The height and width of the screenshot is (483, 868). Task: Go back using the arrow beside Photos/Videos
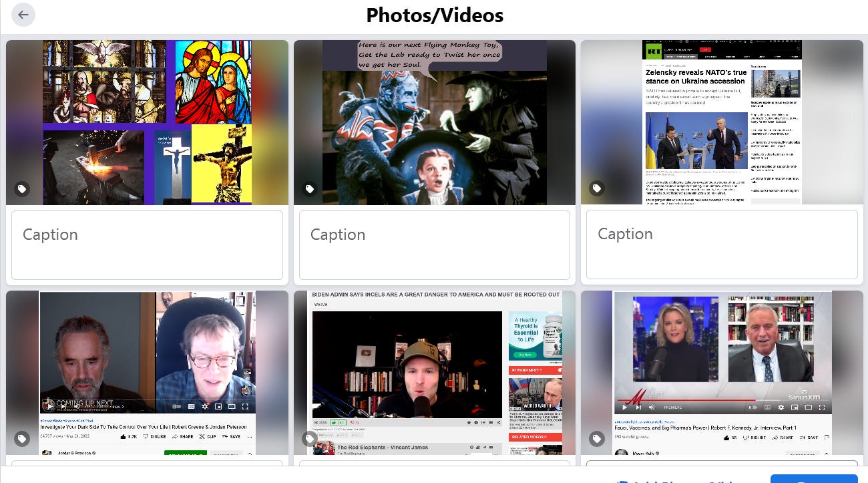[x=23, y=15]
